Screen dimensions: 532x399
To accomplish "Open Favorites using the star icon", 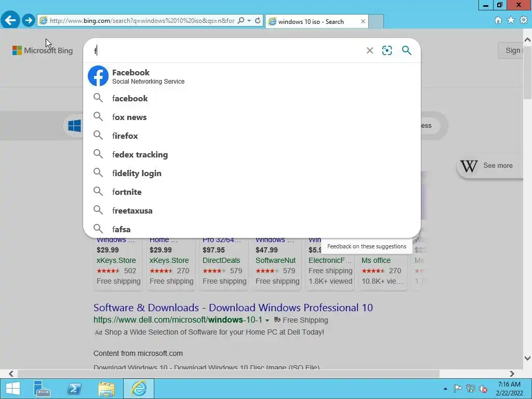I will point(511,20).
